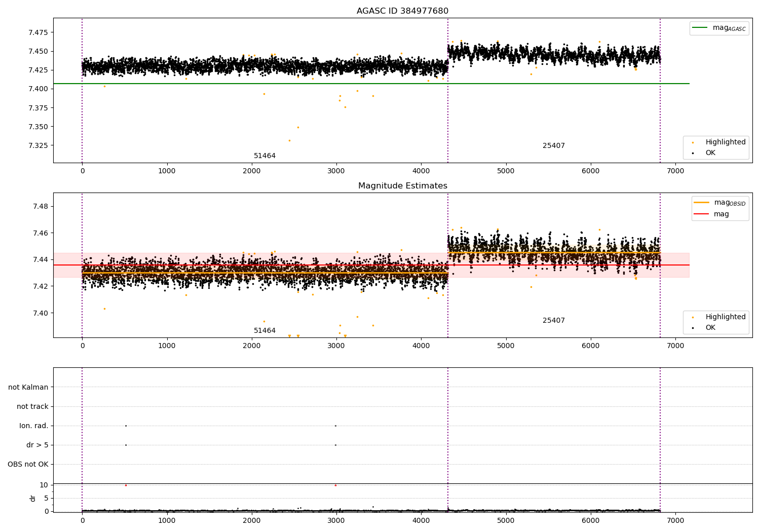This screenshot has height=532, width=760.
Task: Click the "7.44" y-axis tick label
Action: coord(40,260)
